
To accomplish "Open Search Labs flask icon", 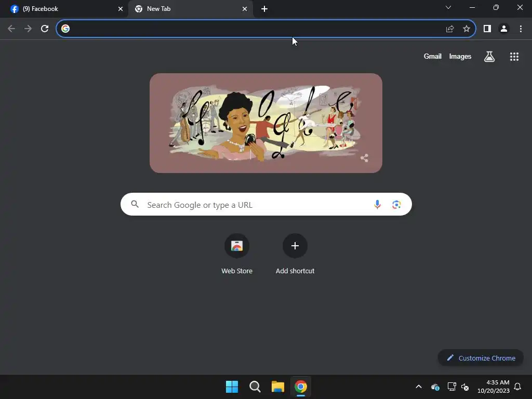I will point(489,57).
